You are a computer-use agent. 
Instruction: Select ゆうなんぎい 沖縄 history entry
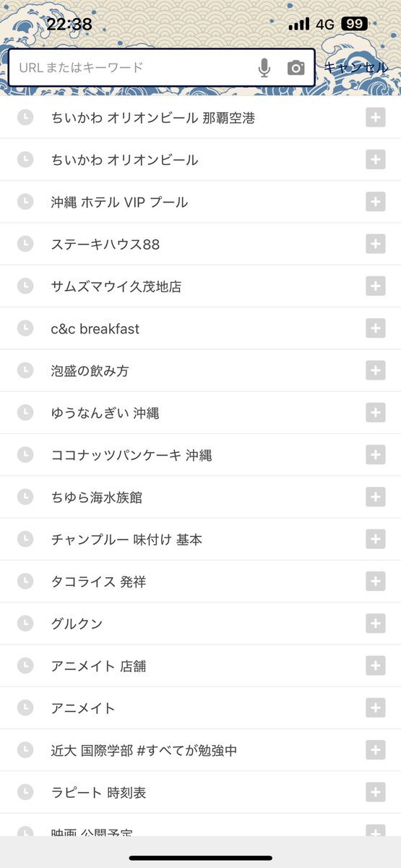[200, 413]
